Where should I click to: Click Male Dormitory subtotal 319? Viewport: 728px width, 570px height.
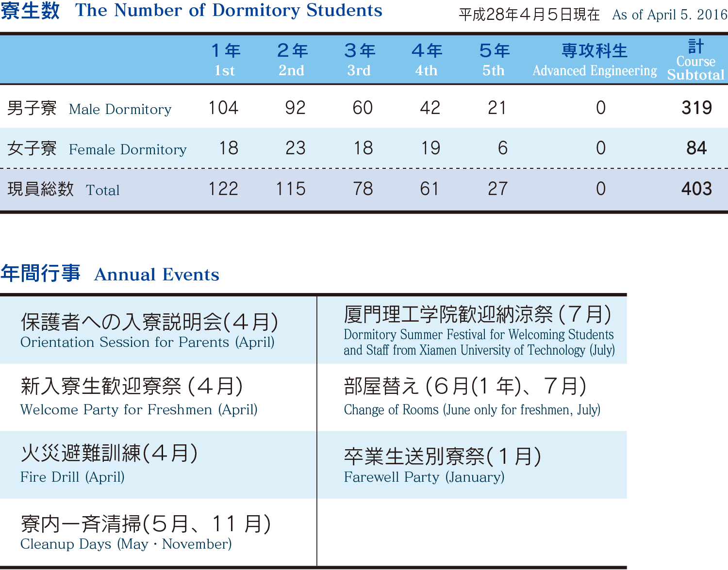click(x=696, y=108)
